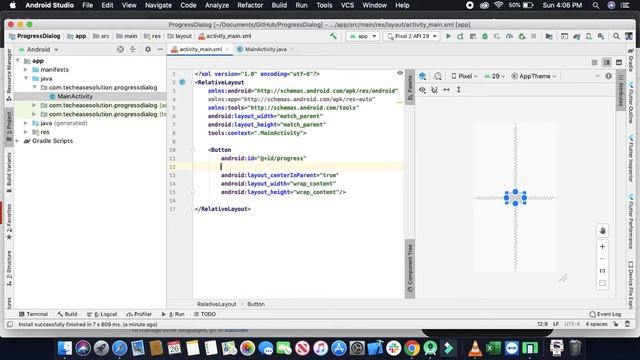640x360 pixels.
Task: Open the AVD Manager icon
Action: coord(589,36)
